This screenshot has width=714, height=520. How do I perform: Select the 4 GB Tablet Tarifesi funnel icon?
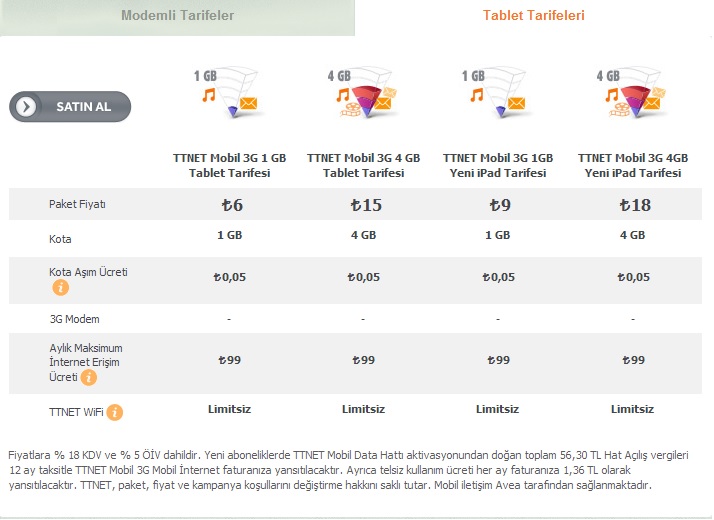point(363,92)
